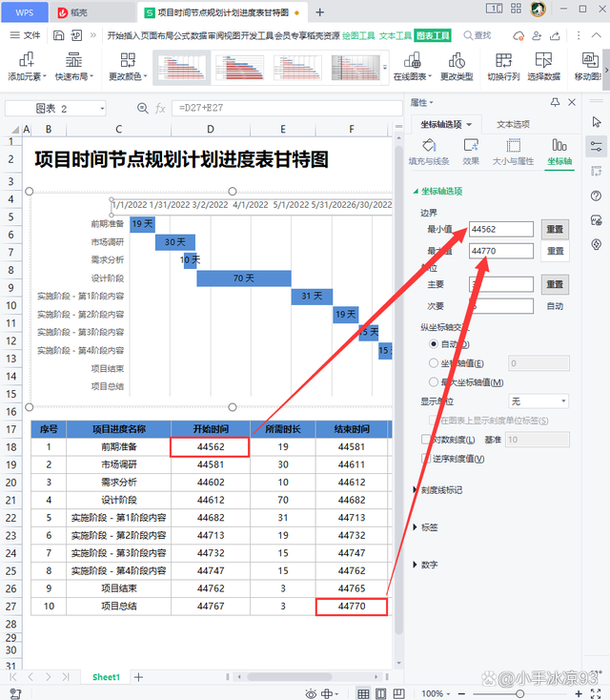Toggle the 对数刻度(L) checkbox
Viewport: 610px width, 700px height.
tap(425, 440)
